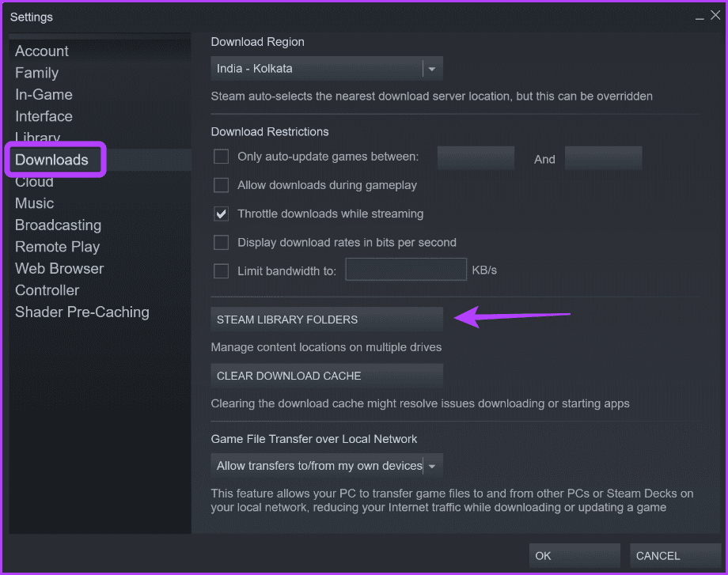Click the bandwidth limit KB/s input field

click(406, 269)
